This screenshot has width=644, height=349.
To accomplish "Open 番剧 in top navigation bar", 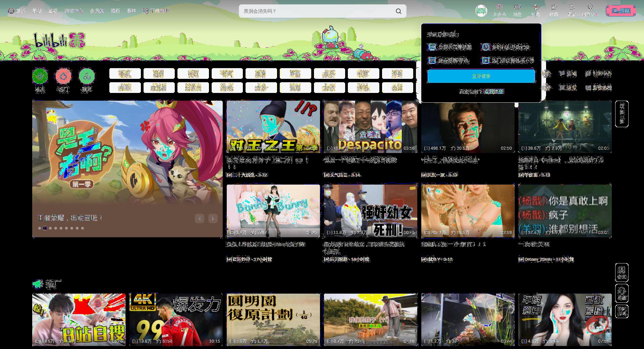I will tap(37, 11).
